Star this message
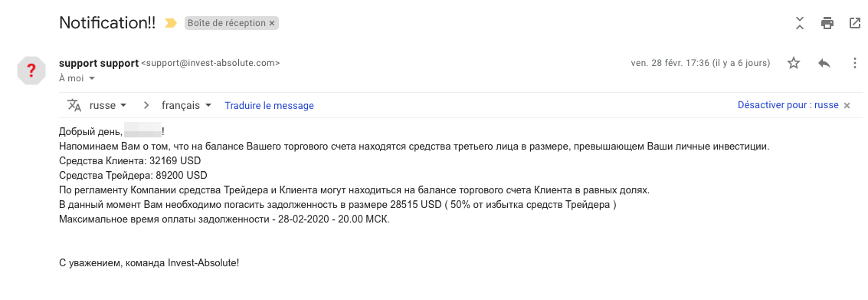Viewport: 868px width, 300px height. [x=794, y=63]
